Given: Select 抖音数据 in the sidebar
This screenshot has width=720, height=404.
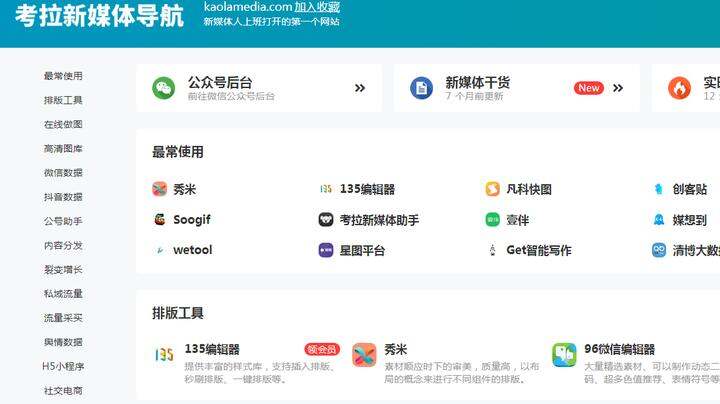Looking at the screenshot, I should click(63, 197).
